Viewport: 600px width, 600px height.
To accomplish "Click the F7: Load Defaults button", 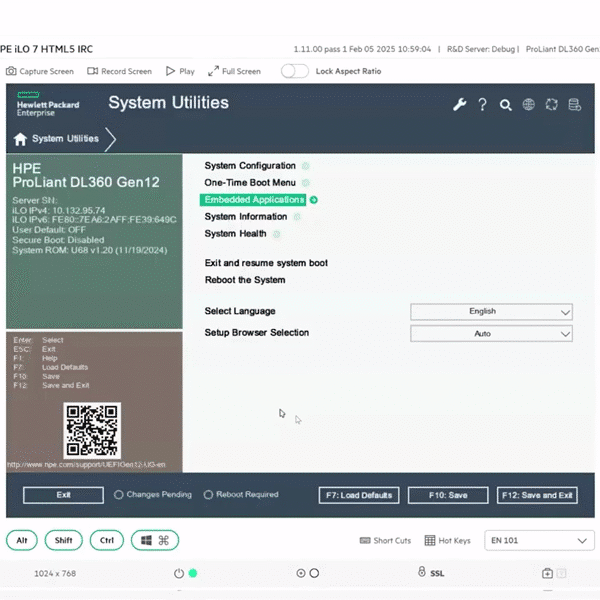I will (x=359, y=495).
